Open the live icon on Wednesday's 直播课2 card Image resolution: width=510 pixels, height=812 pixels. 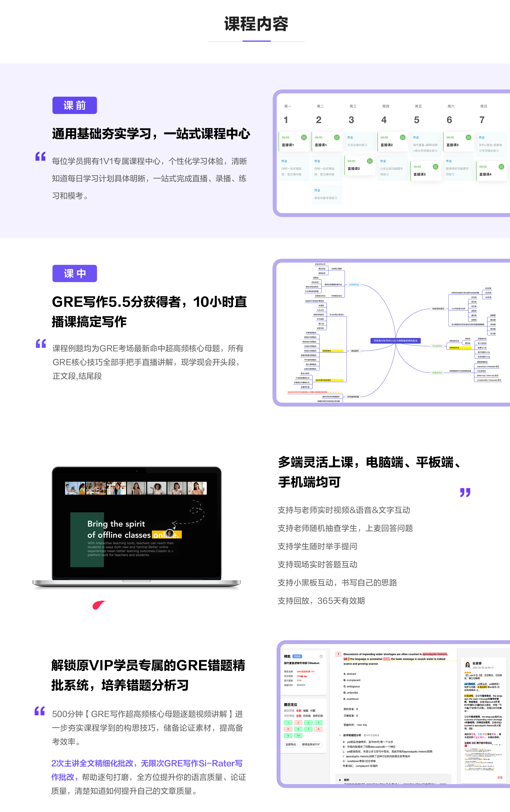click(x=370, y=161)
